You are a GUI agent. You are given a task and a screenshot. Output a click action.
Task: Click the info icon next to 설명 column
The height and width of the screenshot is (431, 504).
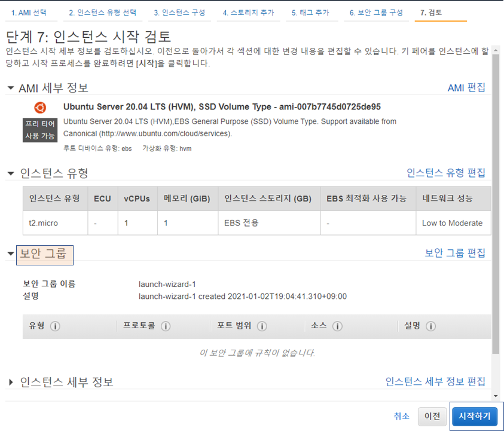[x=430, y=326]
